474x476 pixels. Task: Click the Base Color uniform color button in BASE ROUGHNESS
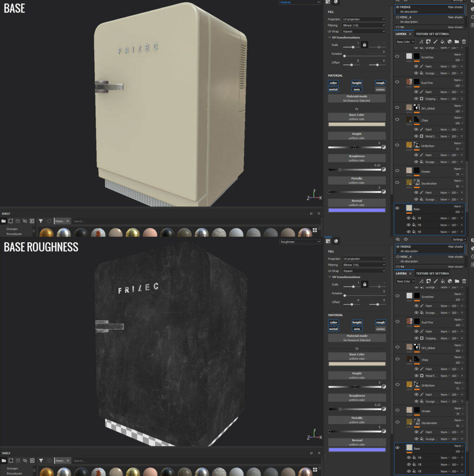357,356
